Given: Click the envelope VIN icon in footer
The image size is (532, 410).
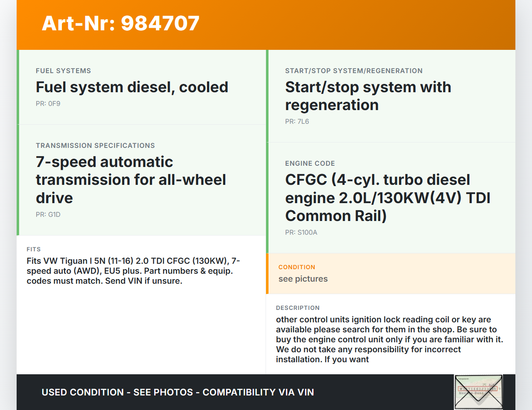Looking at the screenshot, I should point(478,392).
